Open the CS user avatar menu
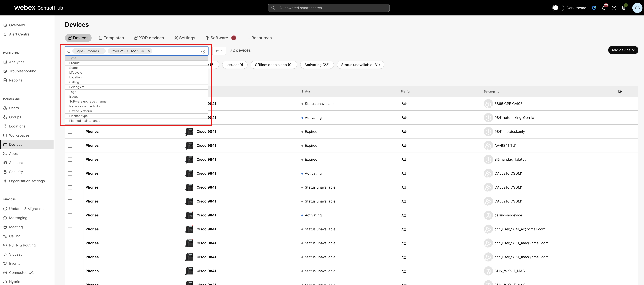Image resolution: width=644 pixels, height=285 pixels. tap(637, 8)
